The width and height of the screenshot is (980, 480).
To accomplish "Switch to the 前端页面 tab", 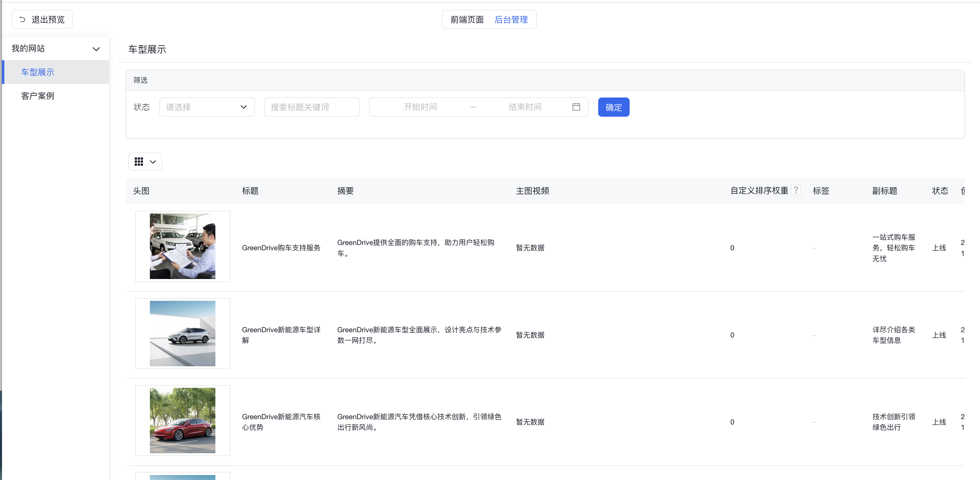I will [x=467, y=20].
